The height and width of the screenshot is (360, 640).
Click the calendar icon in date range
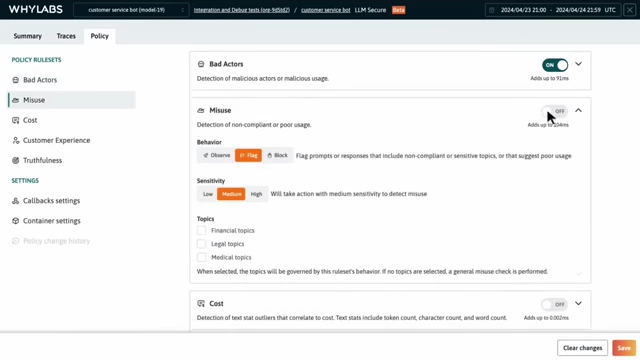492,10
